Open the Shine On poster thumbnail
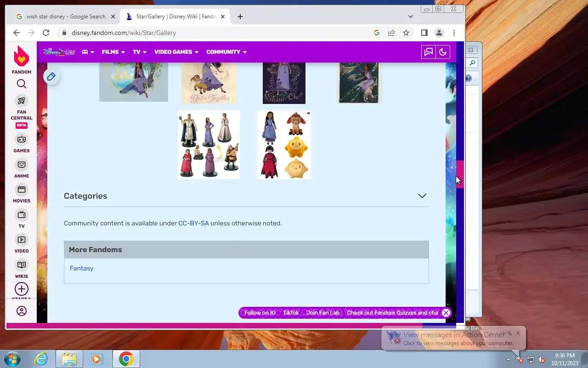588x368 pixels. 284,83
